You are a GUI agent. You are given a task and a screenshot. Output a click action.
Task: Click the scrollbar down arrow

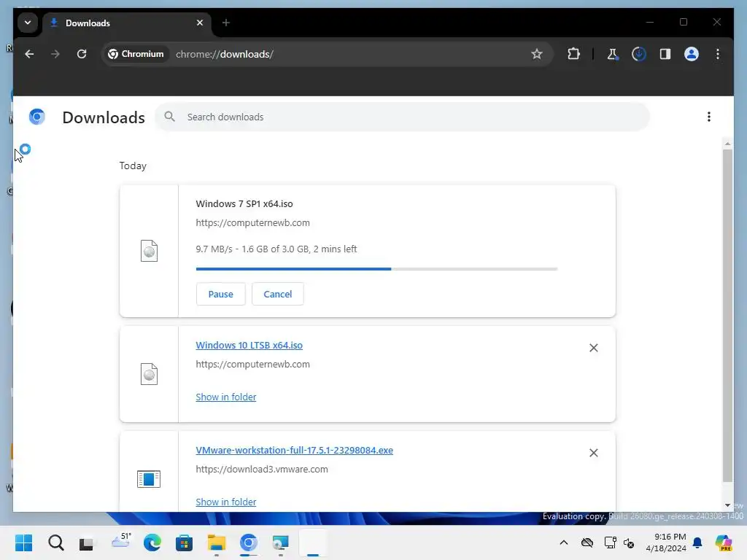(x=727, y=505)
